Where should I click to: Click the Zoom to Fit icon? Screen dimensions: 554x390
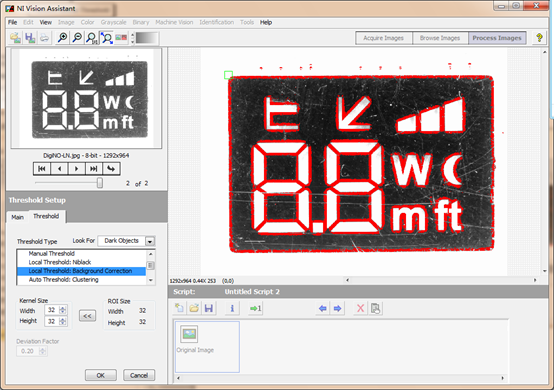click(x=106, y=38)
